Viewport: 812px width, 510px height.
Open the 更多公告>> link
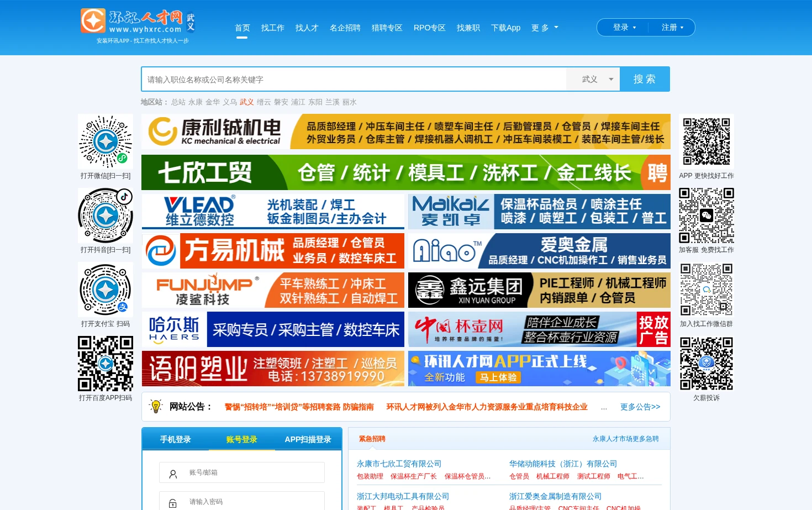(640, 407)
